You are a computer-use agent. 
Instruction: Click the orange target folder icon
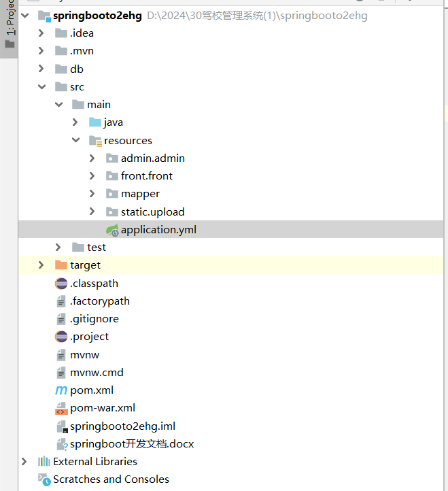click(x=61, y=265)
